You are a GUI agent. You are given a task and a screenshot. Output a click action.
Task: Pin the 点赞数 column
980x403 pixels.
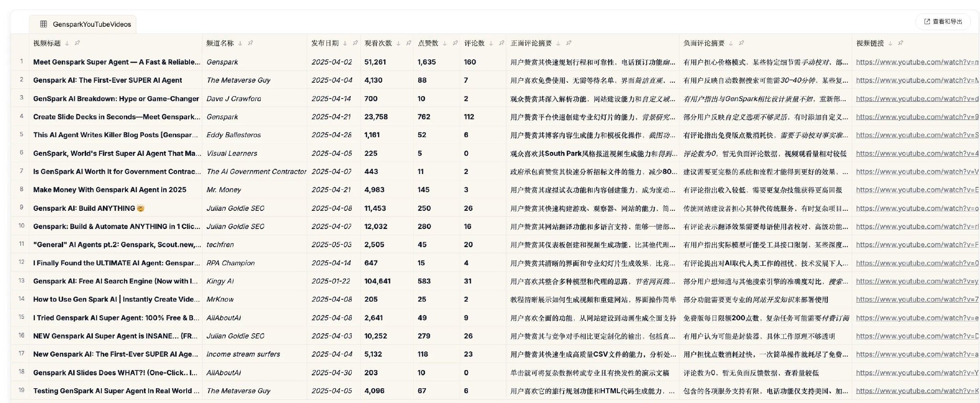pos(455,43)
